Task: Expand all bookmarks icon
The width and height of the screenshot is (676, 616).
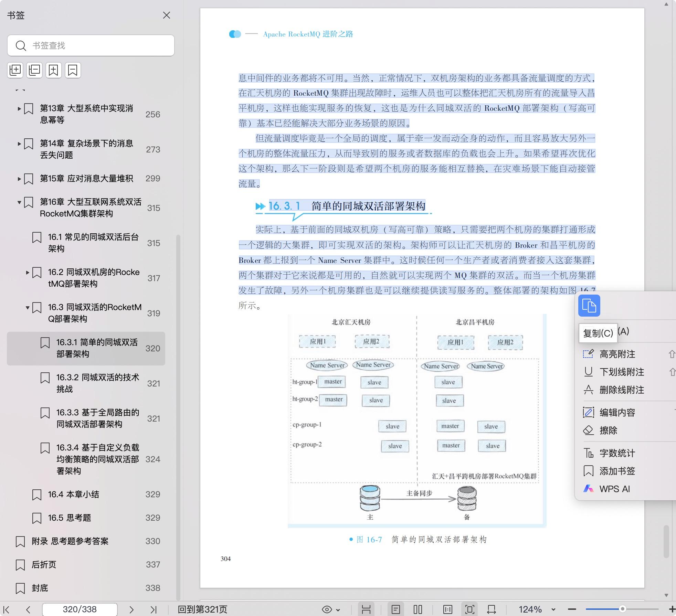Action: [x=15, y=70]
